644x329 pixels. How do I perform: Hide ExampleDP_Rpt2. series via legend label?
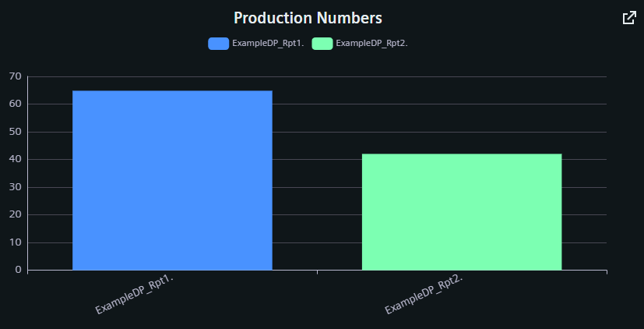click(371, 44)
